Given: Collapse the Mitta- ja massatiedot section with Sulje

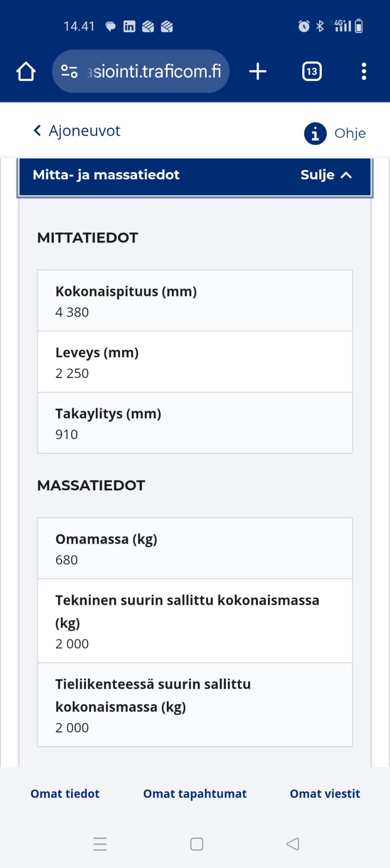Looking at the screenshot, I should coord(326,175).
